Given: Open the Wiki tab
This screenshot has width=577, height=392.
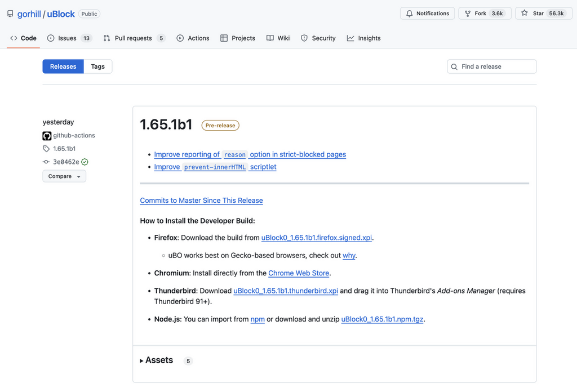Looking at the screenshot, I should tap(278, 38).
